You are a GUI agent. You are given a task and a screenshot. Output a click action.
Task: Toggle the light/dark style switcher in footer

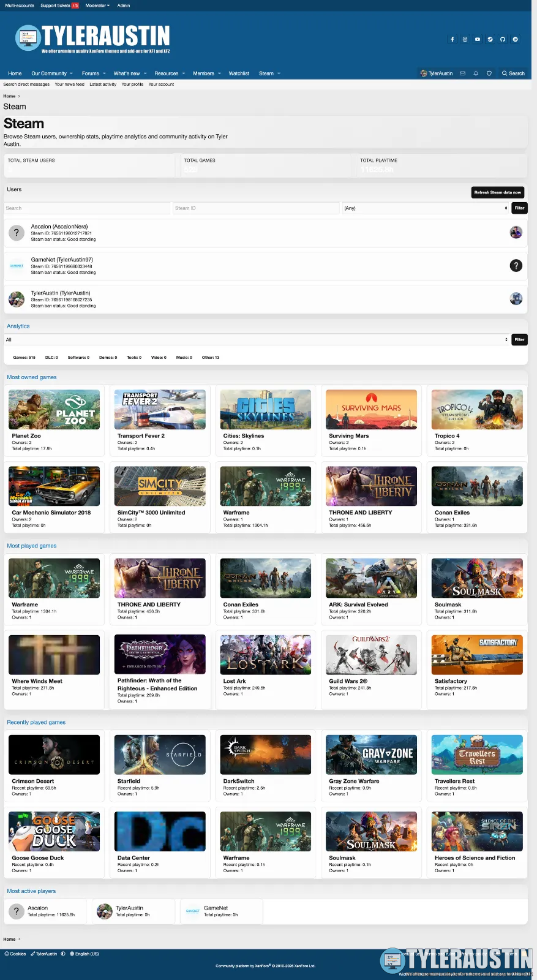(63, 954)
